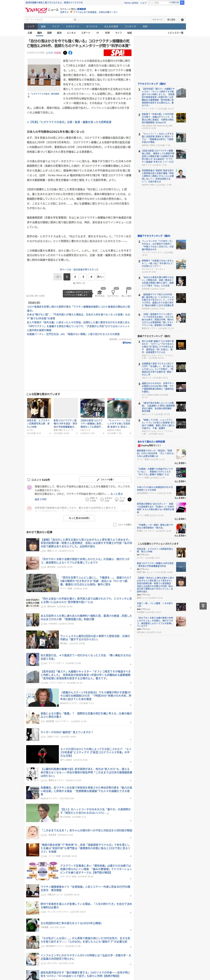Open the search type dropdown beside ウェブ検索
Viewport: 210px width, 980px height.
175,3
